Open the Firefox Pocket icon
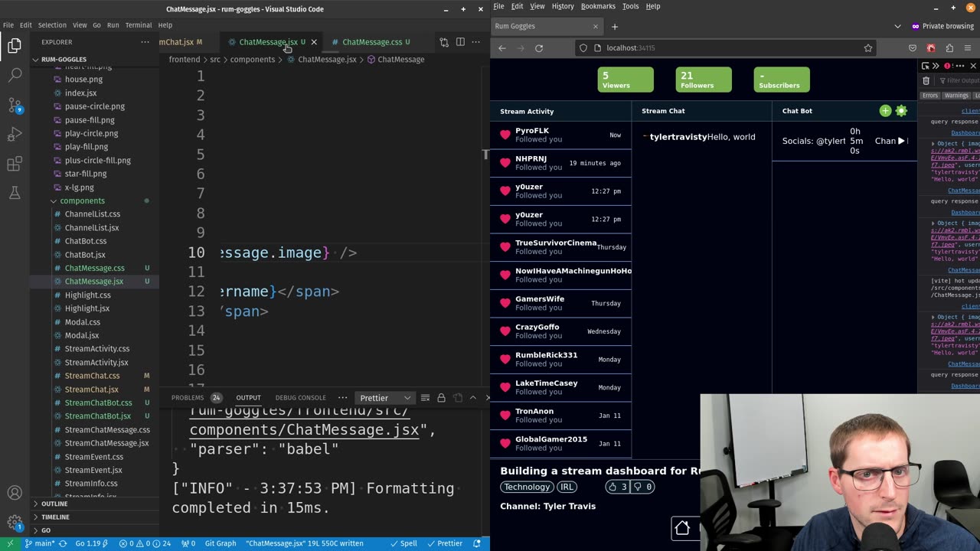Viewport: 980px width, 551px height. tap(913, 47)
